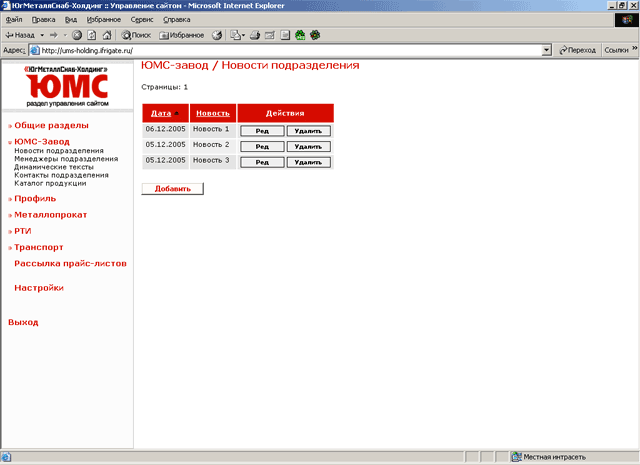
Task: Open the address bar dropdown arrow
Action: point(547,50)
